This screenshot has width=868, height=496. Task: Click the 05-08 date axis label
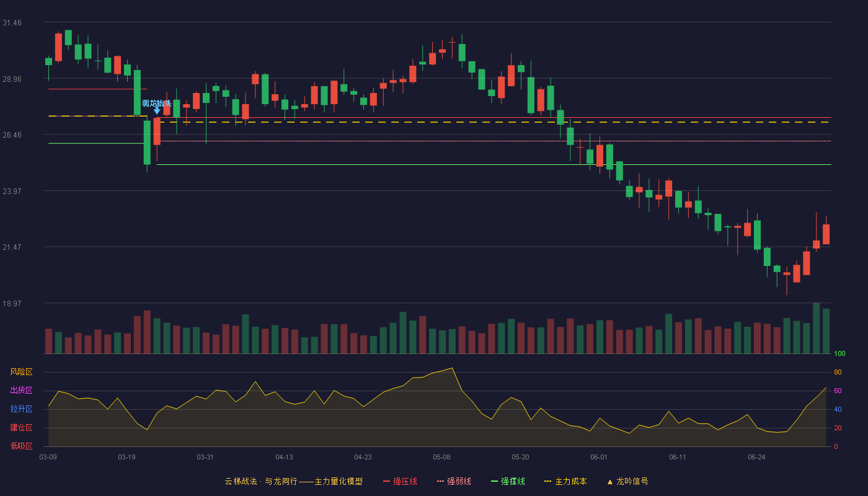441,457
